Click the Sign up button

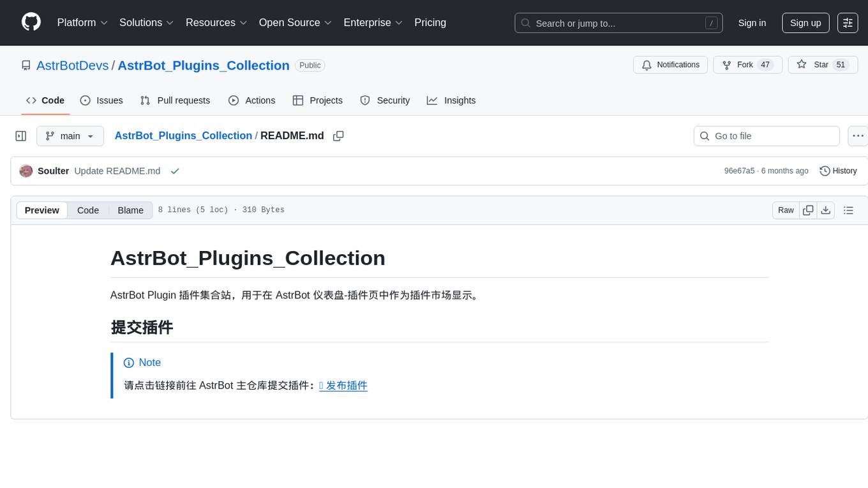pyautogui.click(x=805, y=23)
